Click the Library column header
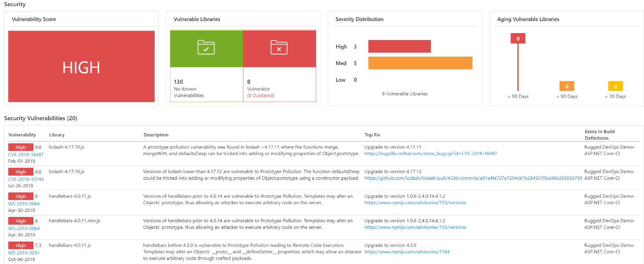 tap(57, 135)
